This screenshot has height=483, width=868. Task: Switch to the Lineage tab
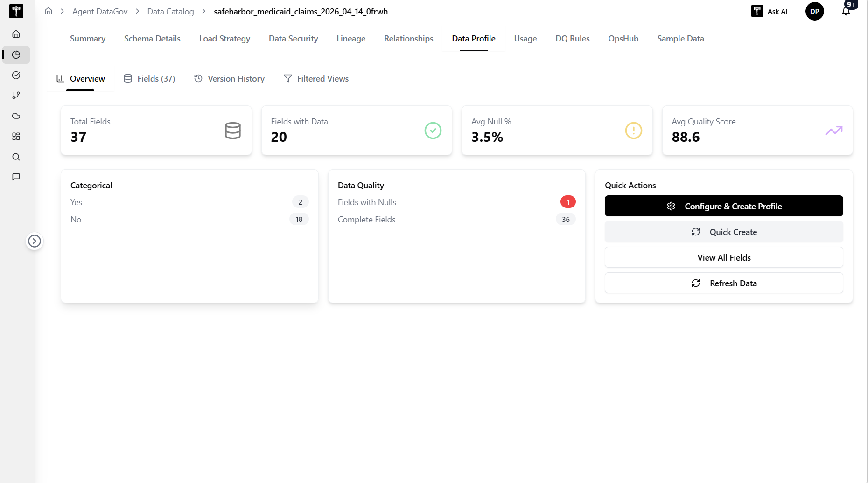pos(351,39)
